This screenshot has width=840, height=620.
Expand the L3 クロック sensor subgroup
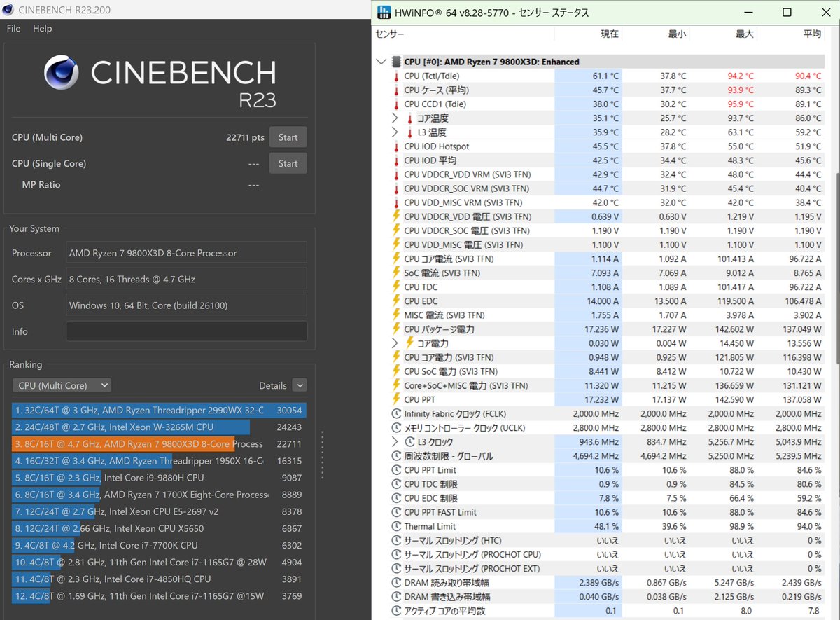[395, 441]
